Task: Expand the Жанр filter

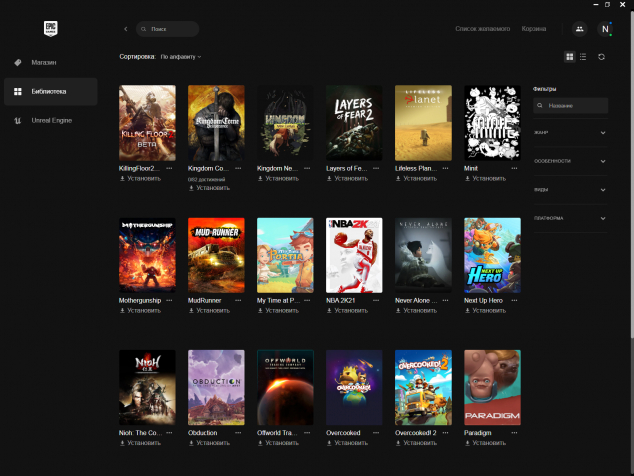Action: tap(570, 133)
